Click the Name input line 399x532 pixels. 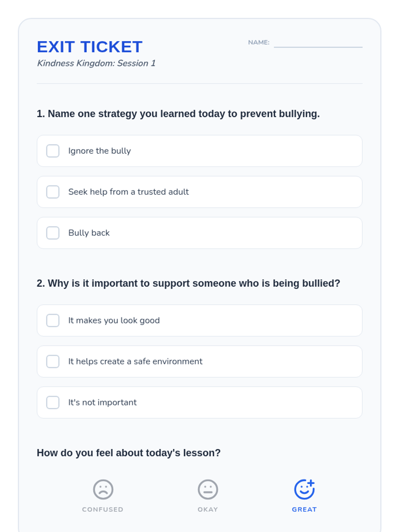point(318,43)
